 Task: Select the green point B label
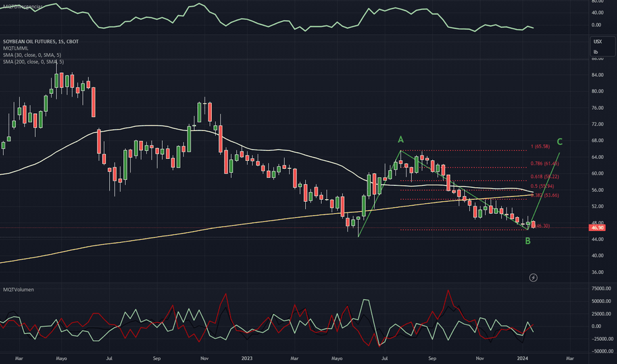pyautogui.click(x=528, y=241)
